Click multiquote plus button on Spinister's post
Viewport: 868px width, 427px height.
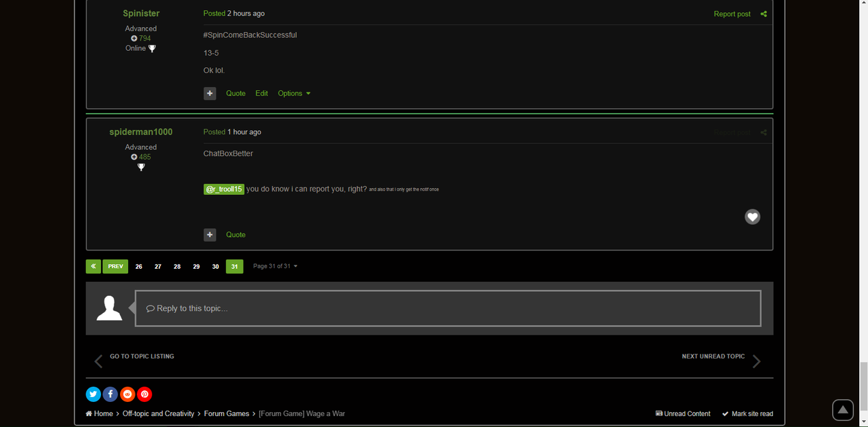[x=210, y=94]
